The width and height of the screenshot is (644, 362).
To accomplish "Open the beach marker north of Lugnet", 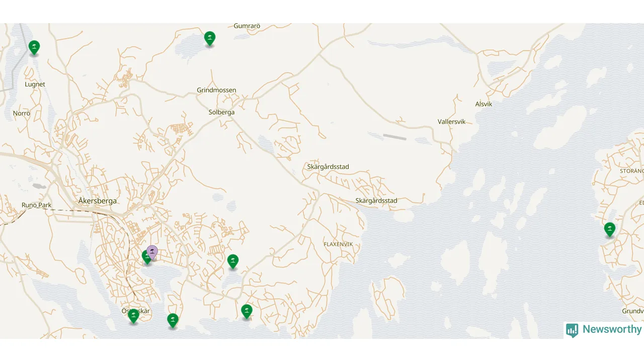I will tap(34, 48).
